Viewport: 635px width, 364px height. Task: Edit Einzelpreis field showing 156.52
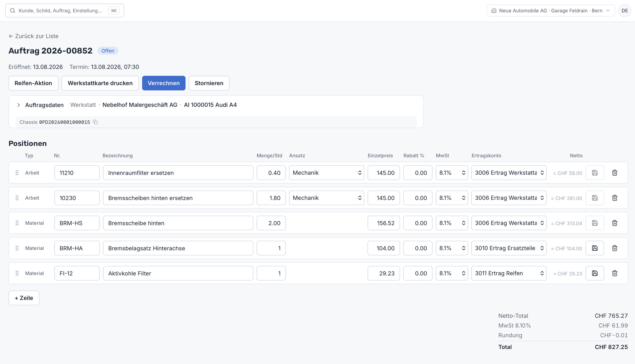(x=384, y=223)
